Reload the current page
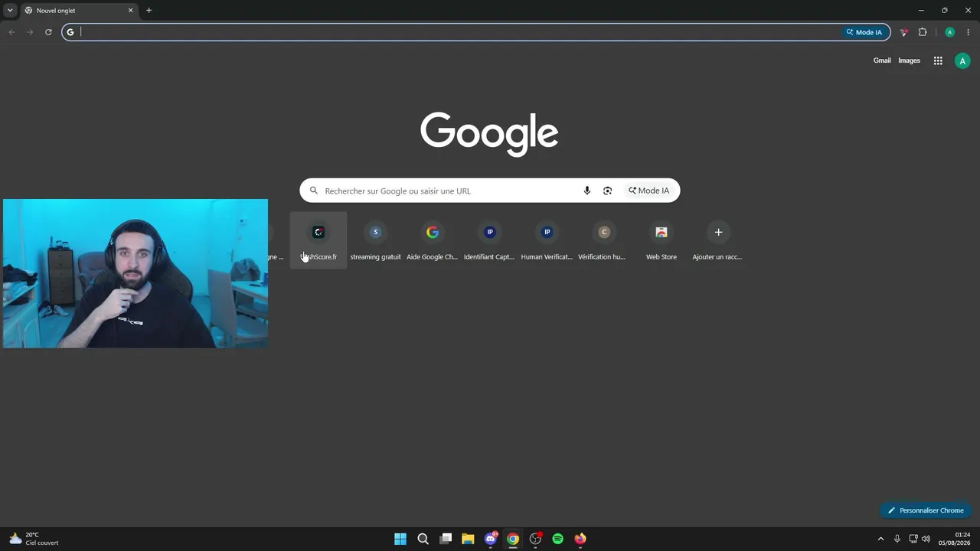The image size is (980, 551). pos(48,32)
